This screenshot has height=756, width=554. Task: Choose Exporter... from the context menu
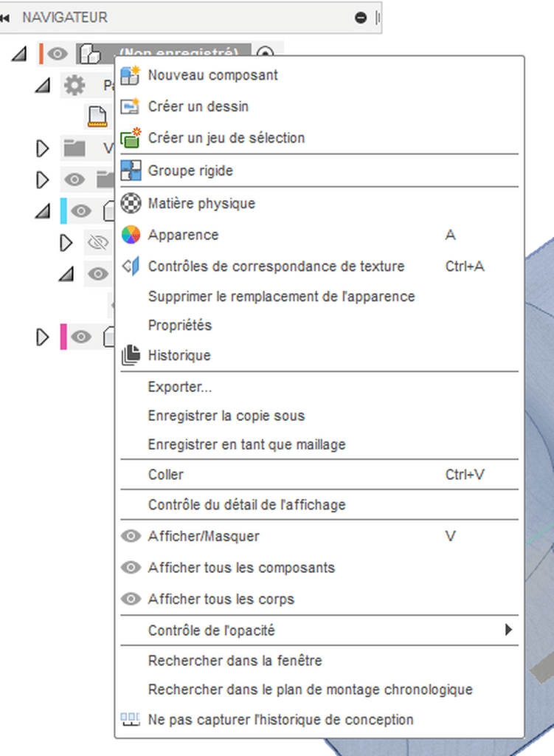(x=180, y=387)
